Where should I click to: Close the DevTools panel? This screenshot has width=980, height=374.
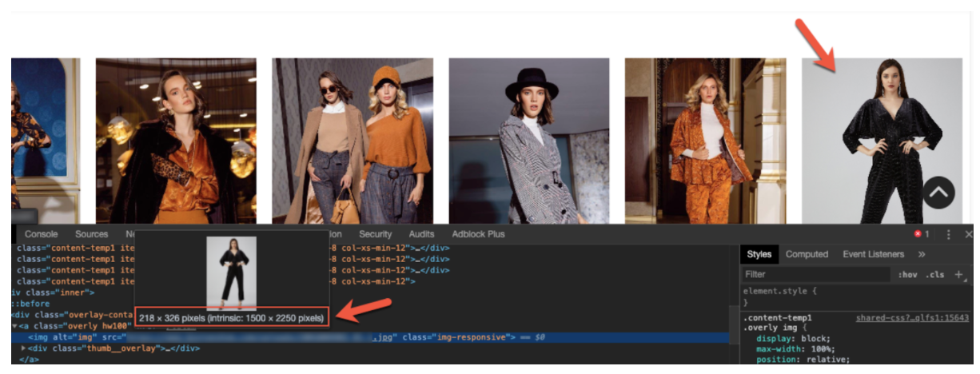pos(968,234)
